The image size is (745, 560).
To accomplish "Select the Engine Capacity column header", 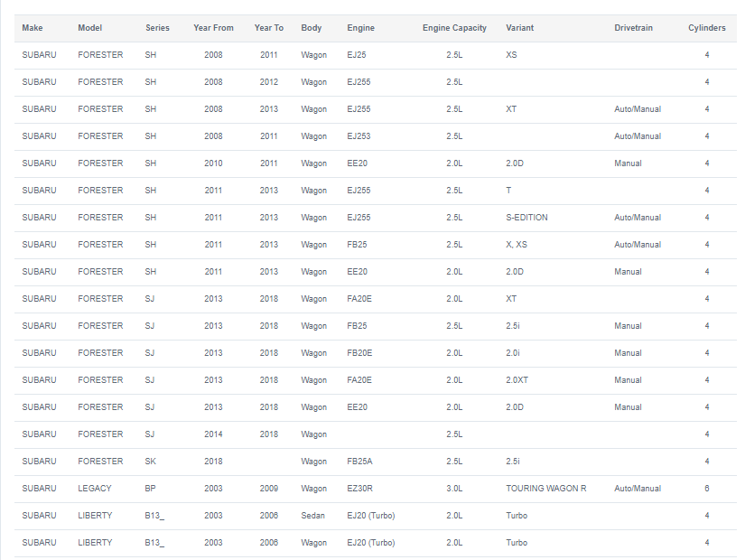I will tap(454, 28).
